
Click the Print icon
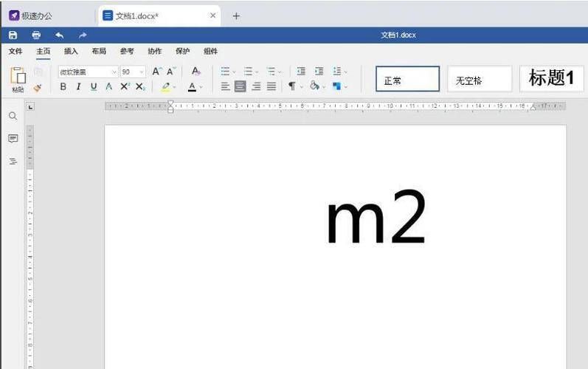coord(36,35)
